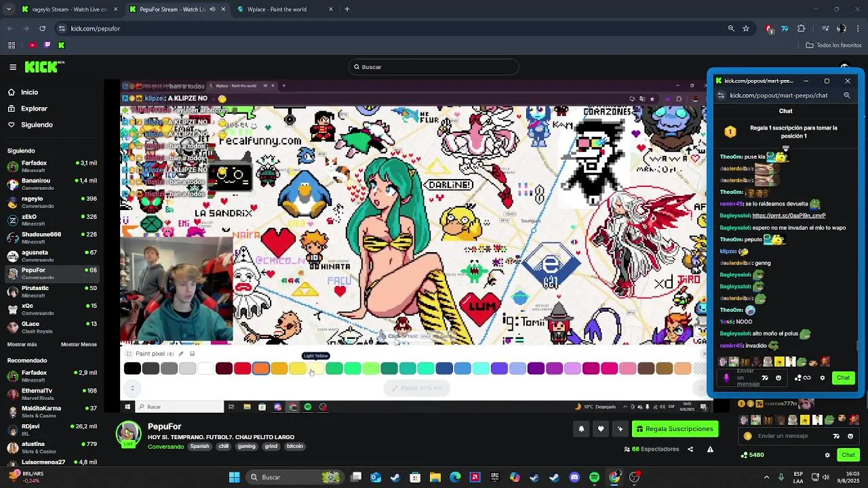This screenshot has height=488, width=868.
Task: Select the black color swatch in palette
Action: [x=132, y=368]
